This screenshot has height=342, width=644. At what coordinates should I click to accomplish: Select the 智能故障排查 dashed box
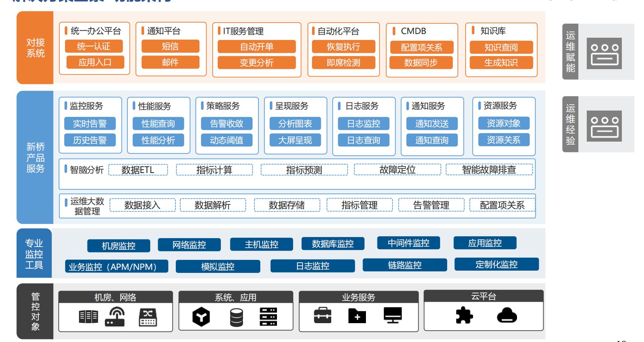click(x=489, y=169)
